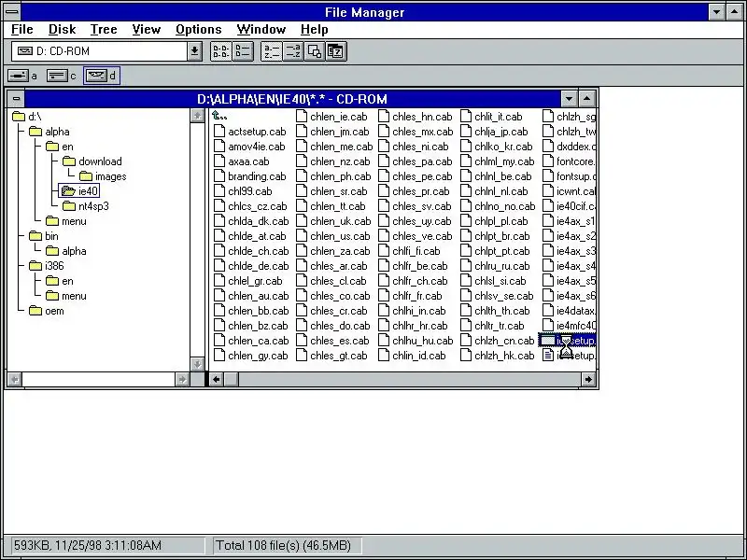Open the View menu
The width and height of the screenshot is (747, 560).
click(x=146, y=30)
